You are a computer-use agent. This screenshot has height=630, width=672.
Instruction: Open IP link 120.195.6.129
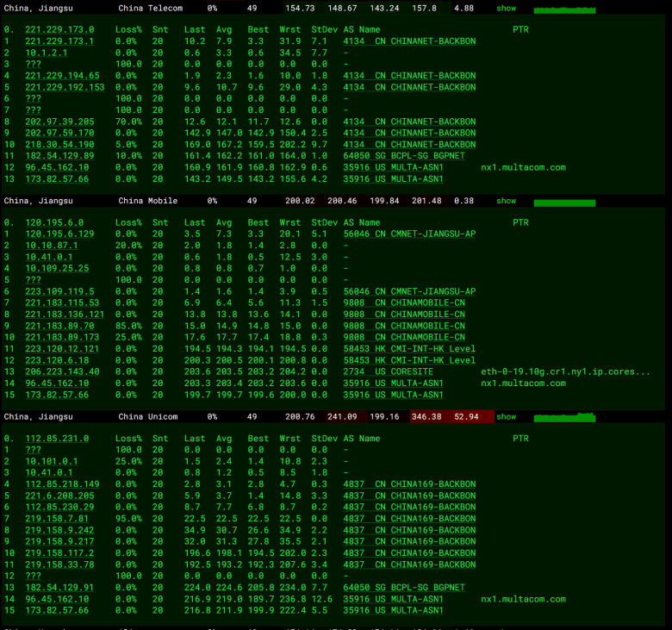59,234
